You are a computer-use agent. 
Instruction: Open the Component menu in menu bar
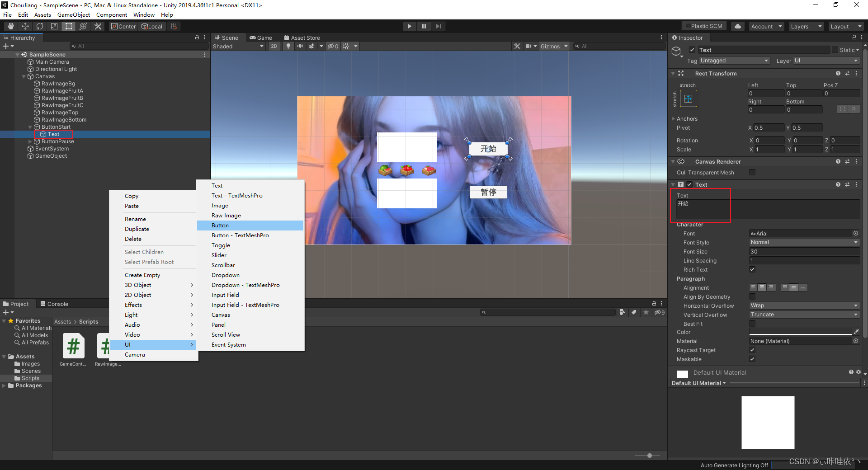(112, 14)
